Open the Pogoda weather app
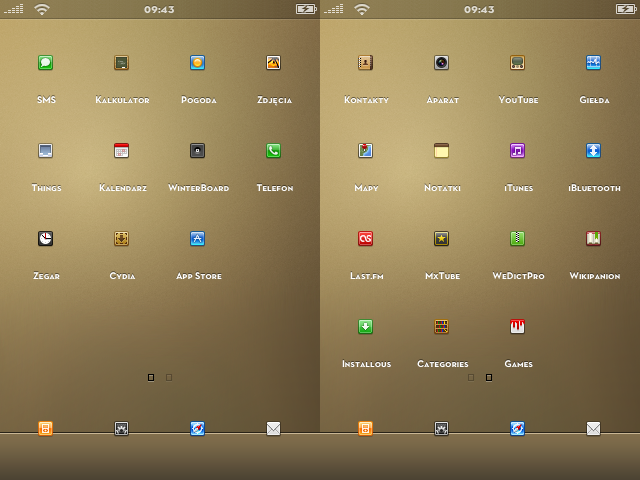Image resolution: width=640 pixels, height=480 pixels. [x=198, y=63]
